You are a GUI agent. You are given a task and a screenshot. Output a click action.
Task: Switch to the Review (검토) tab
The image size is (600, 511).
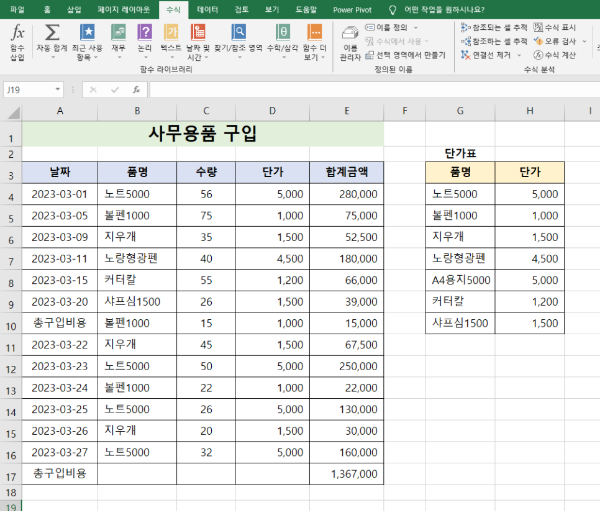[241, 10]
